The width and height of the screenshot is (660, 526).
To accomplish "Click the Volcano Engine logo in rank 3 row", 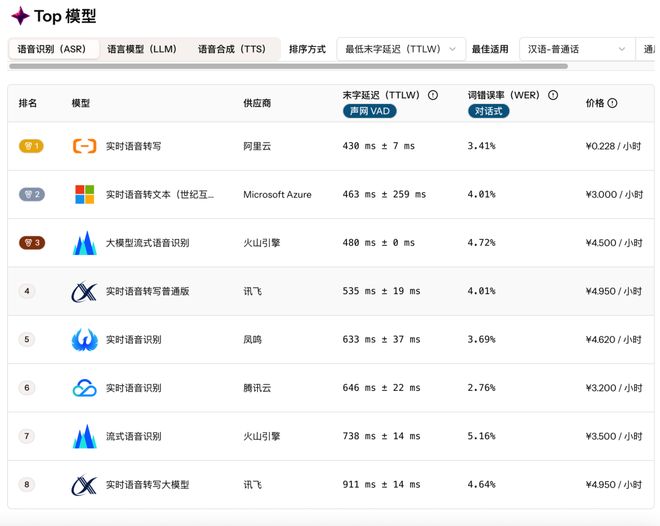I will point(85,243).
